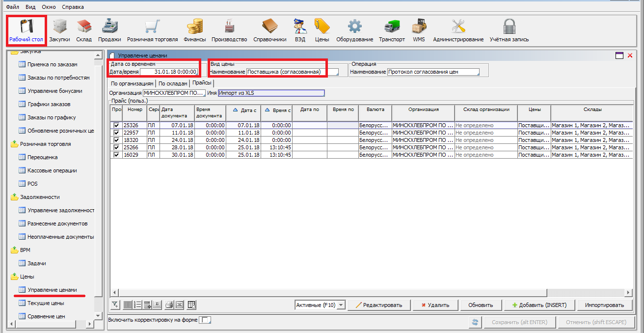Open the Склад module

tap(84, 30)
